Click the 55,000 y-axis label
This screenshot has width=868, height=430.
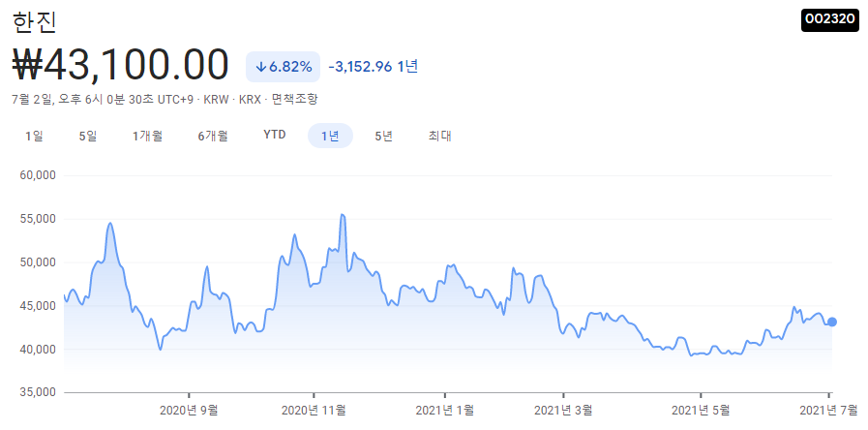[38, 219]
